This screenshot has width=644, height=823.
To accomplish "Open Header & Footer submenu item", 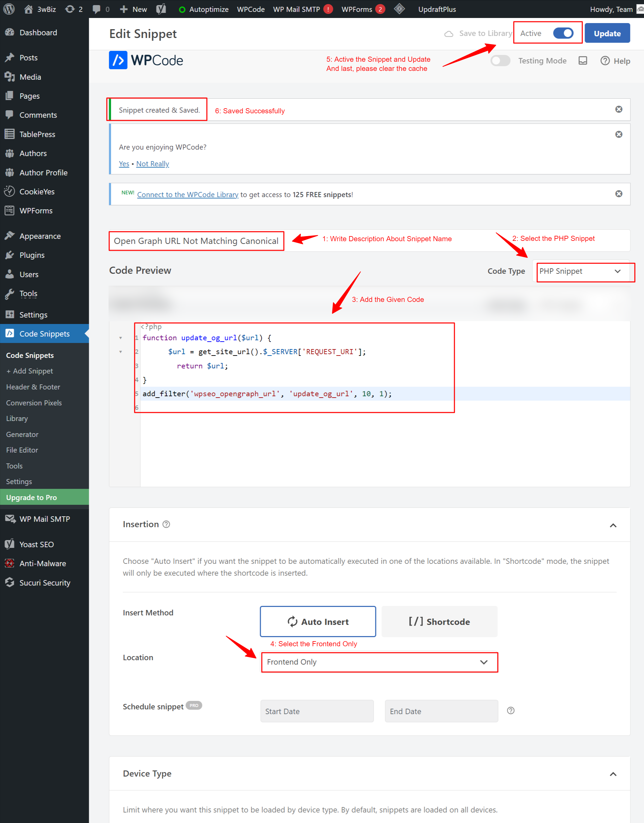I will pyautogui.click(x=33, y=387).
